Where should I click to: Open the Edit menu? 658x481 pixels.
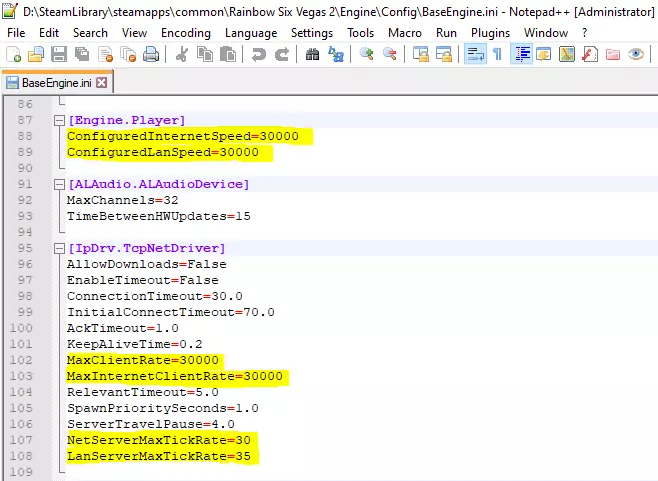[x=49, y=33]
